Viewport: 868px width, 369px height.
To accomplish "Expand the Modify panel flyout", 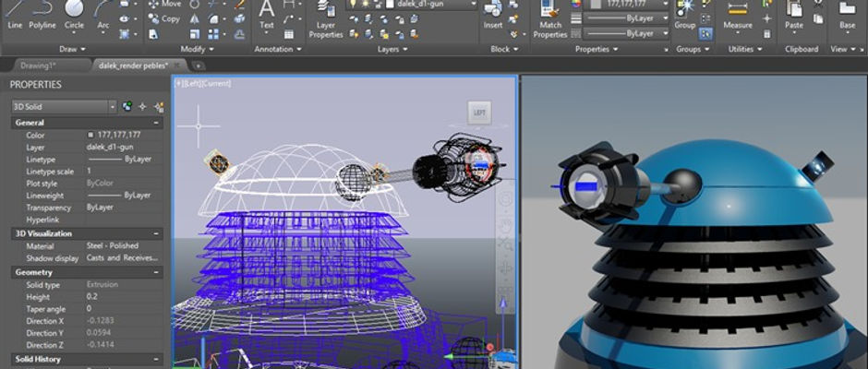I will click(196, 49).
